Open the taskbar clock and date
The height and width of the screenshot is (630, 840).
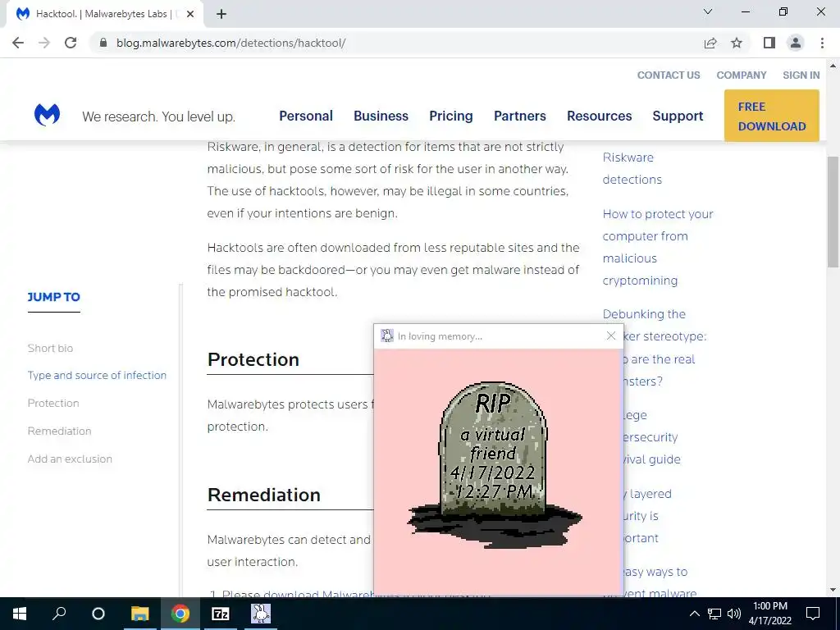tap(769, 614)
